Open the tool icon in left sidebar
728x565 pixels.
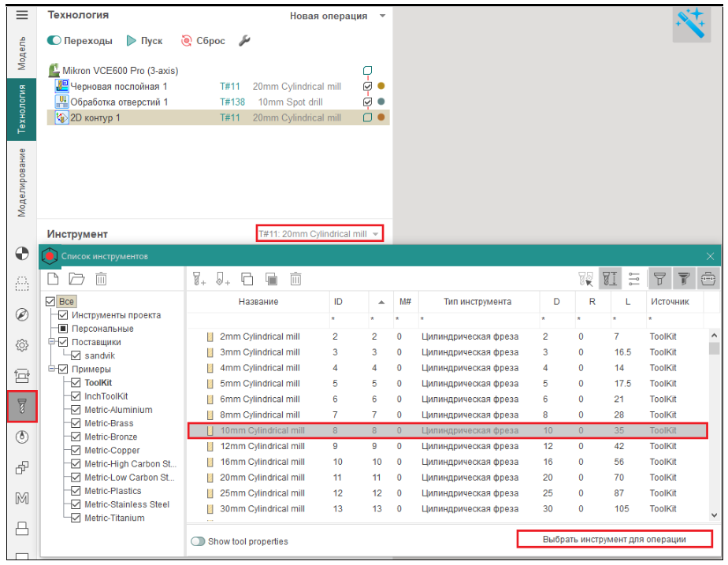tap(22, 404)
